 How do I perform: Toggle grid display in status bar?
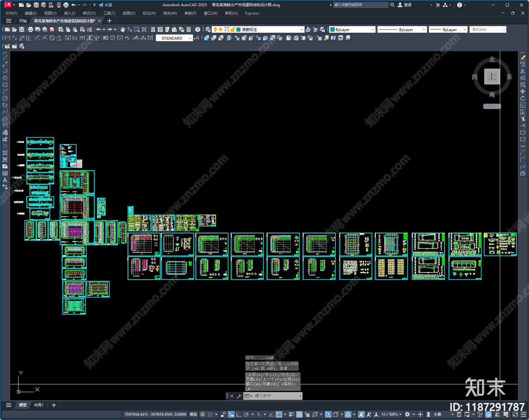click(202, 414)
